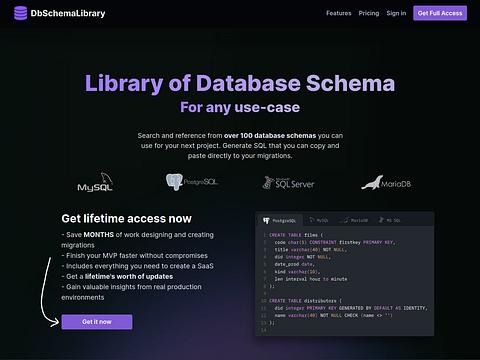Click the CREATE TABLE distributors code line

pos(305,301)
